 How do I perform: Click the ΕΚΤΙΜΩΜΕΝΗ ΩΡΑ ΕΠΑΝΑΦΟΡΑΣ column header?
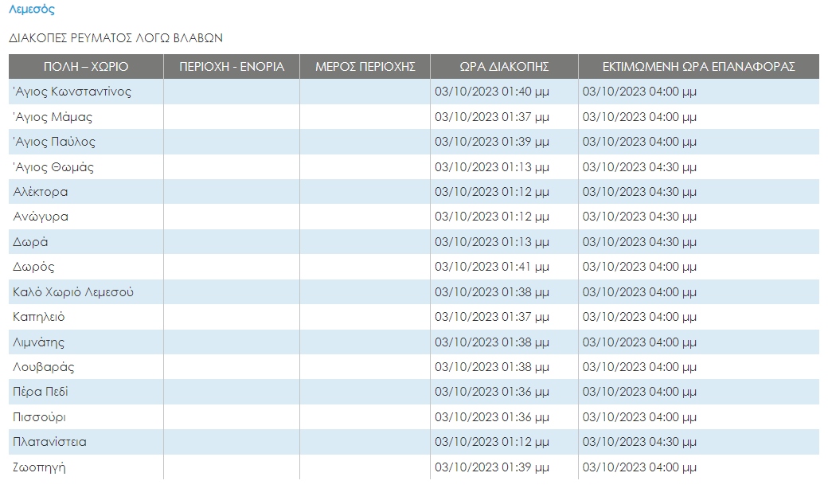699,67
